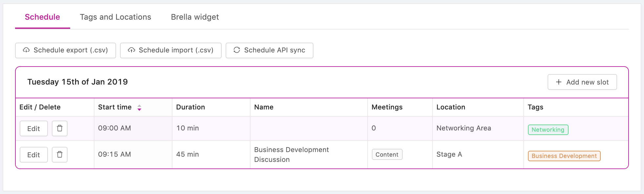Viewport: 644px width, 194px height.
Task: Open the Schedule tab
Action: click(42, 17)
